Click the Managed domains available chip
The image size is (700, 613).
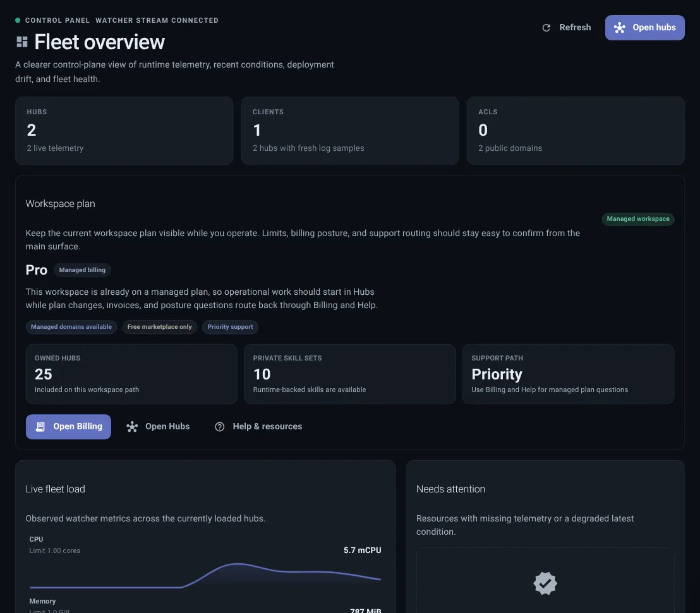71,327
